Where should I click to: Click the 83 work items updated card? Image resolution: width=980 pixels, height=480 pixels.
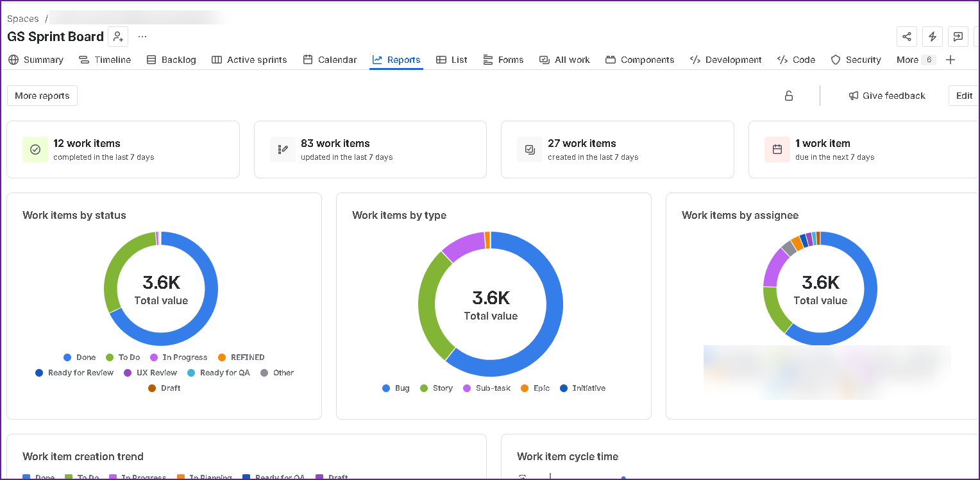click(x=370, y=150)
